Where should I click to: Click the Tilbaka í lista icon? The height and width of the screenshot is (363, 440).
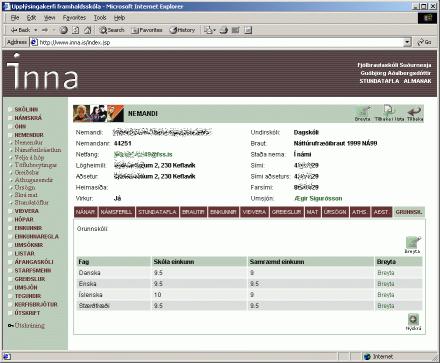pos(389,113)
